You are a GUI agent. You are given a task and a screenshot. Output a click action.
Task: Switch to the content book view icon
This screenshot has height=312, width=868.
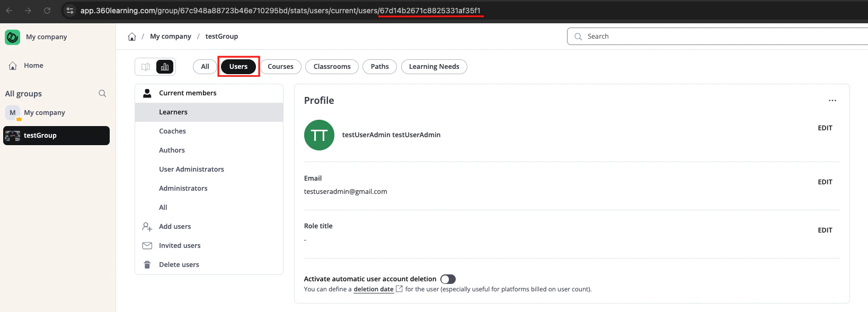click(x=146, y=67)
